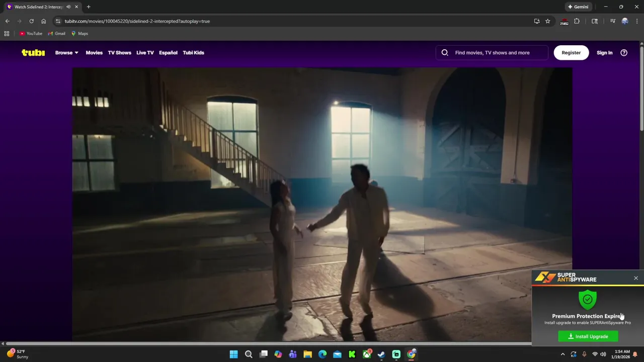Open the Extensions puzzle icon

[x=577, y=21]
